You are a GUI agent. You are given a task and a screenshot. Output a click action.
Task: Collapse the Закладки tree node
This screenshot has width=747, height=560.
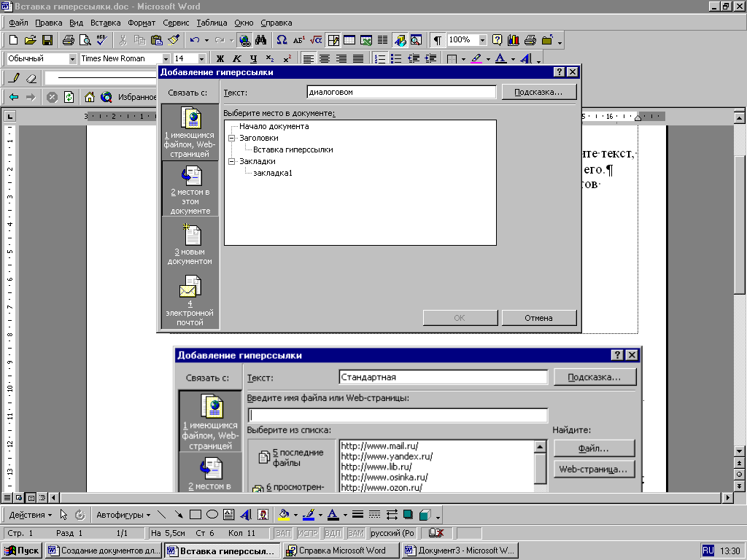coord(232,161)
